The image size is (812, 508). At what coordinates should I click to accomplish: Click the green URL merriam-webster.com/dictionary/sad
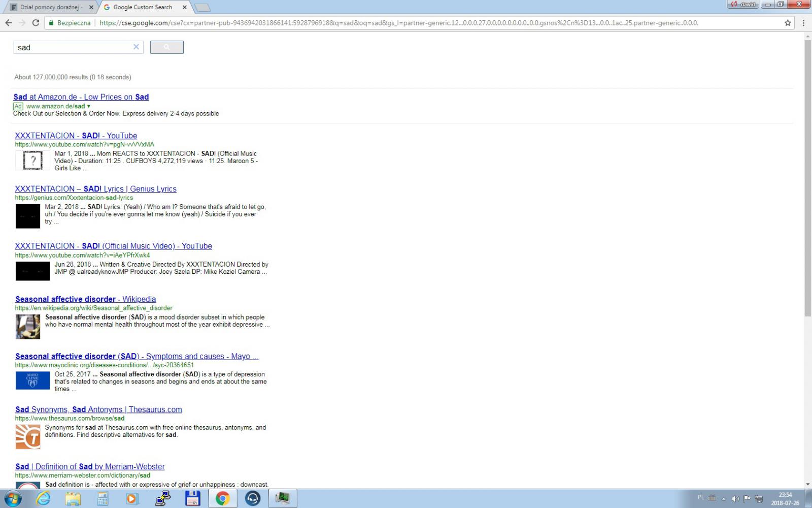click(83, 475)
